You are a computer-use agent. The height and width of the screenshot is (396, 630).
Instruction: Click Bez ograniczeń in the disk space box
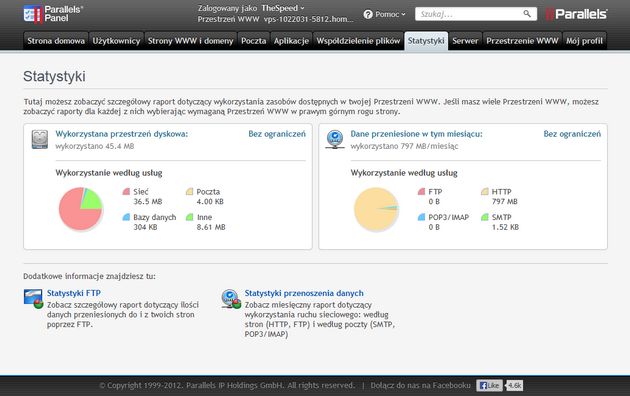pos(277,134)
